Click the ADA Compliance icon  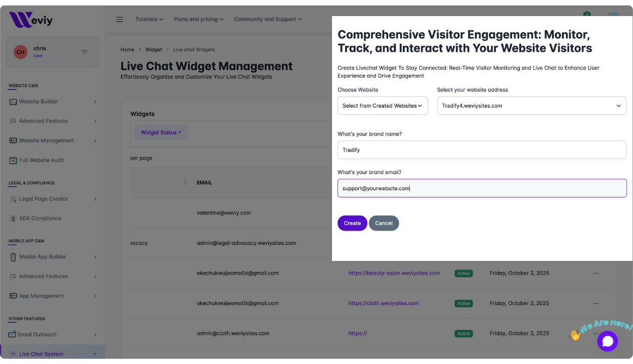(13, 218)
